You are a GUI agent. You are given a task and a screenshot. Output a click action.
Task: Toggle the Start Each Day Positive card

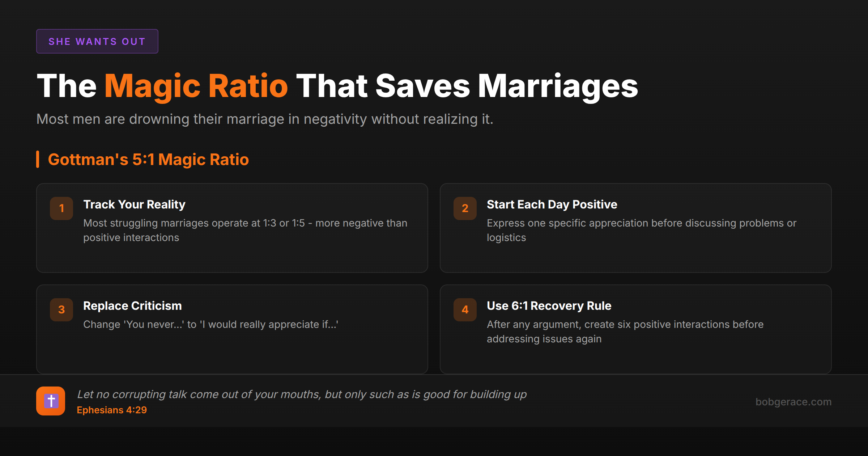coord(635,228)
